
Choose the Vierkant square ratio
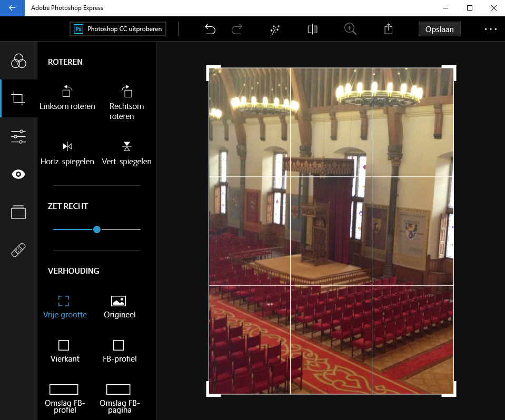click(x=64, y=351)
